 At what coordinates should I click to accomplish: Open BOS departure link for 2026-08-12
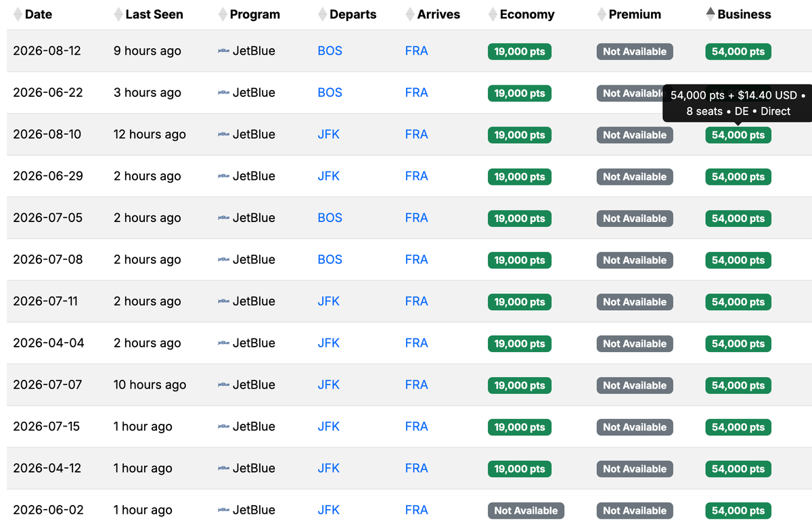(x=330, y=51)
